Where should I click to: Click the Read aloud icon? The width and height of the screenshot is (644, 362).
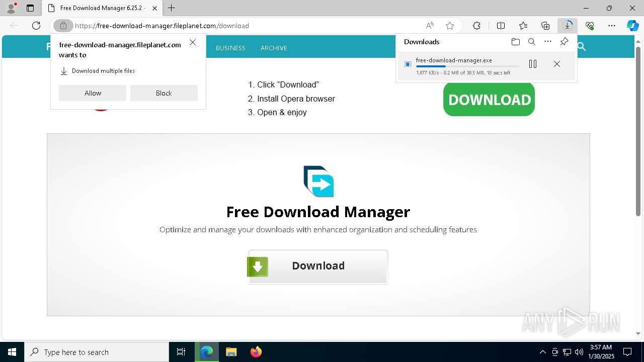click(x=430, y=26)
